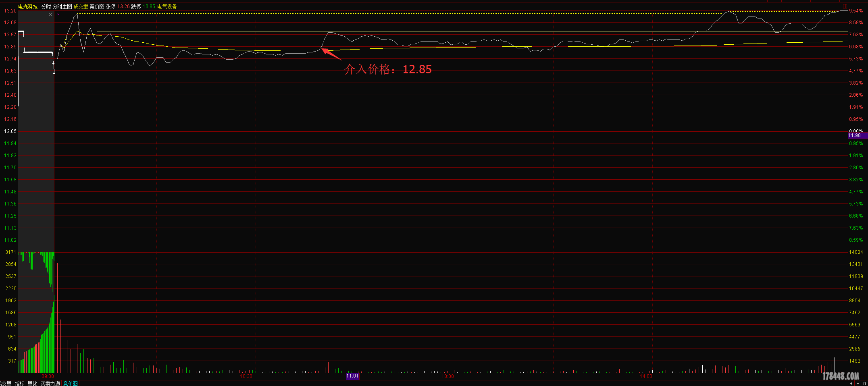
Task: Close the call auction panel with X
Action: pos(50,15)
